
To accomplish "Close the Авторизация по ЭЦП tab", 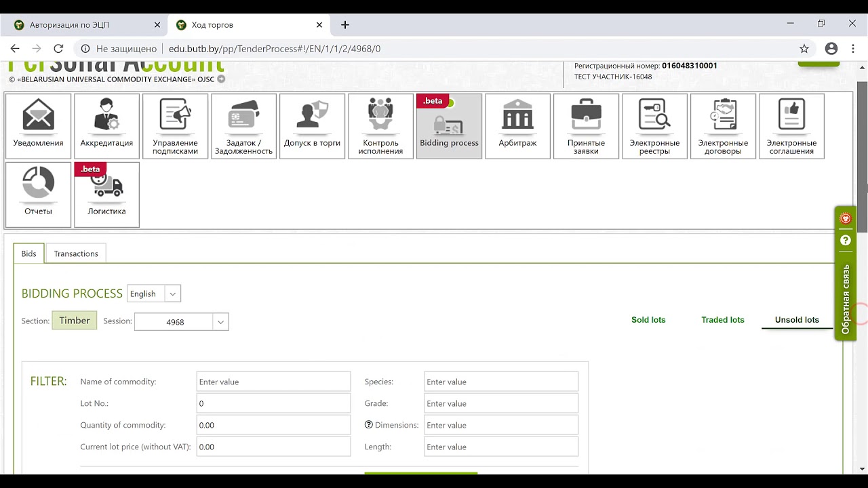I will coord(157,25).
